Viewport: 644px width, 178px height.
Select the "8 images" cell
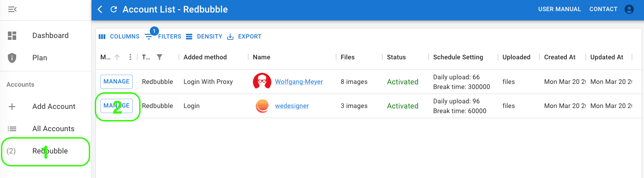354,82
